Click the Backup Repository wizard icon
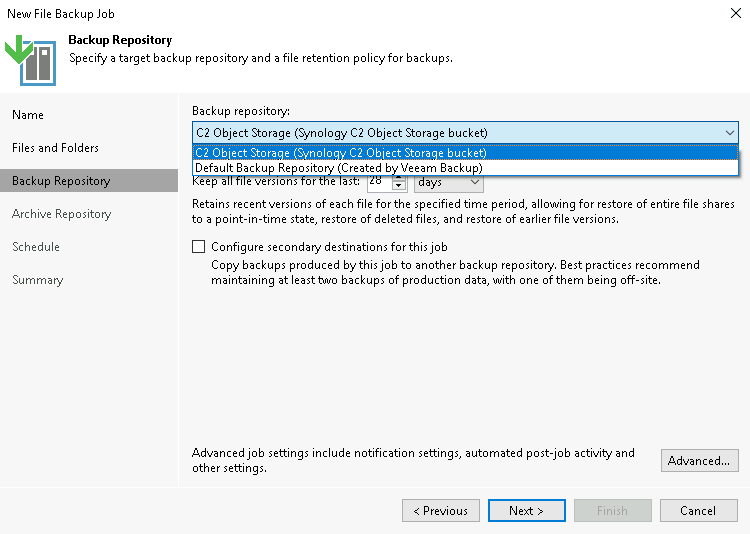 click(x=31, y=60)
